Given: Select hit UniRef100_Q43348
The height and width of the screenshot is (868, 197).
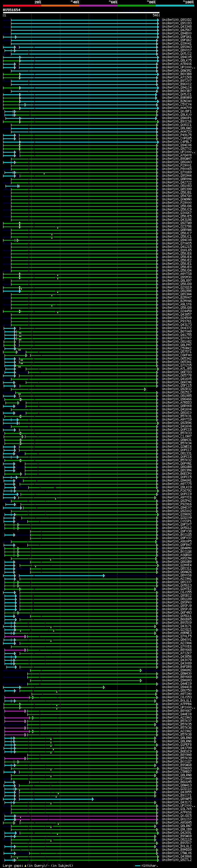Looking at the screenshot, I should click(177, 26).
